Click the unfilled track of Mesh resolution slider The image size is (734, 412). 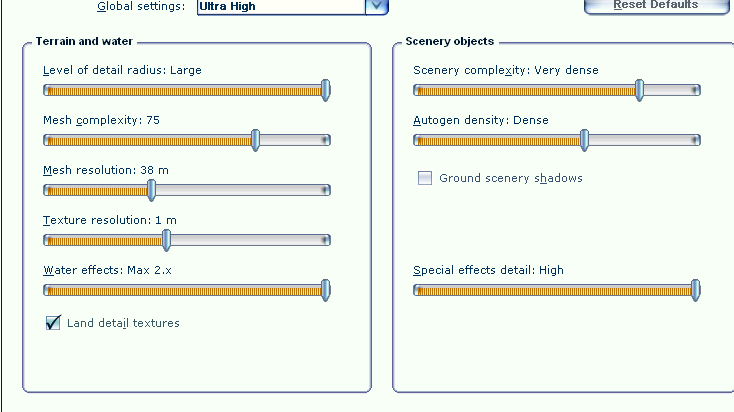240,190
